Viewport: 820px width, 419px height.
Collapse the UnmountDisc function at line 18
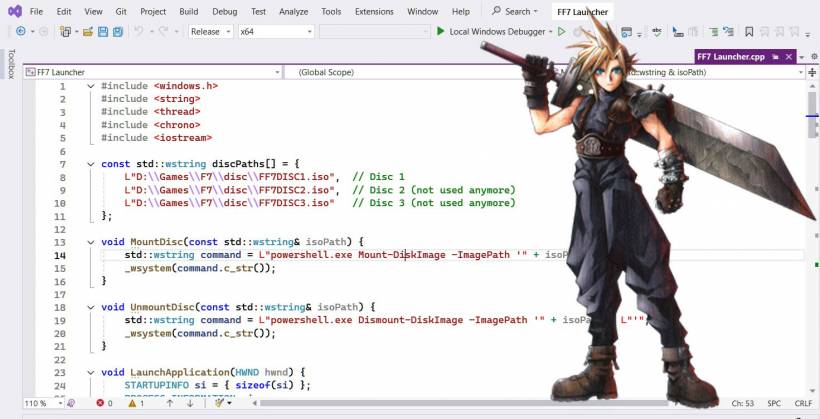tap(91, 307)
